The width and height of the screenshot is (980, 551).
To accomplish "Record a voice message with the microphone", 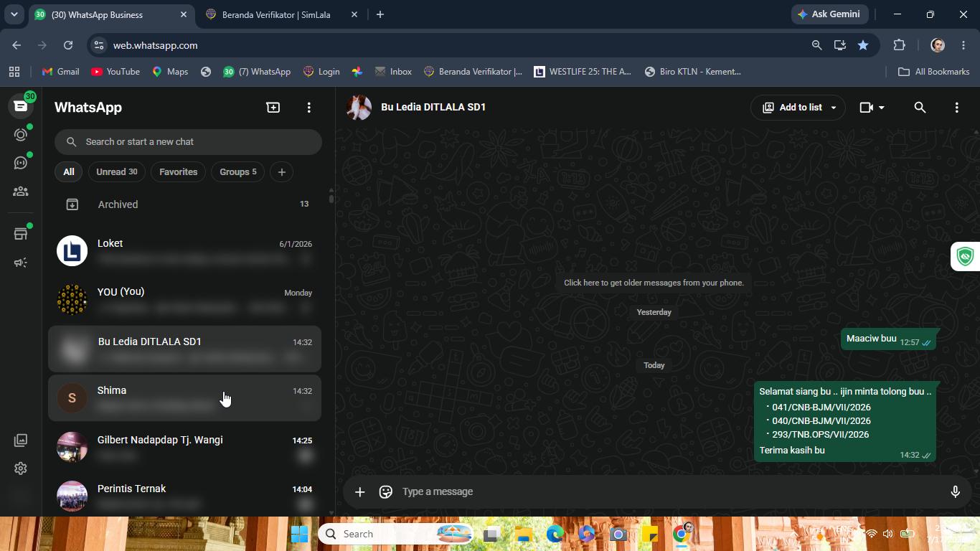I will 955,491.
